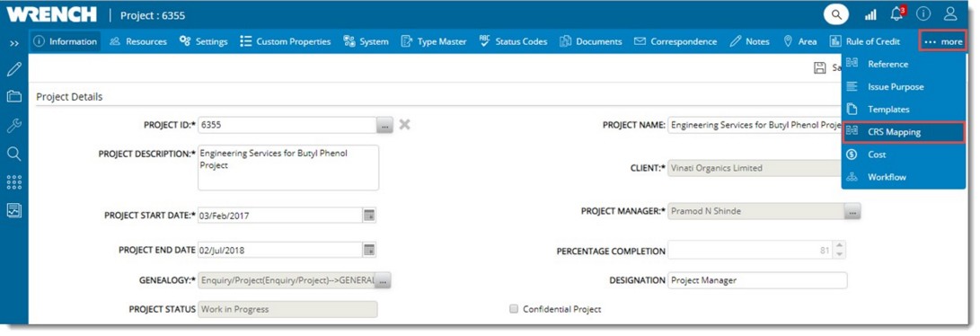This screenshot has height=336, width=980.
Task: Open the Resources tab
Action: 138,42
